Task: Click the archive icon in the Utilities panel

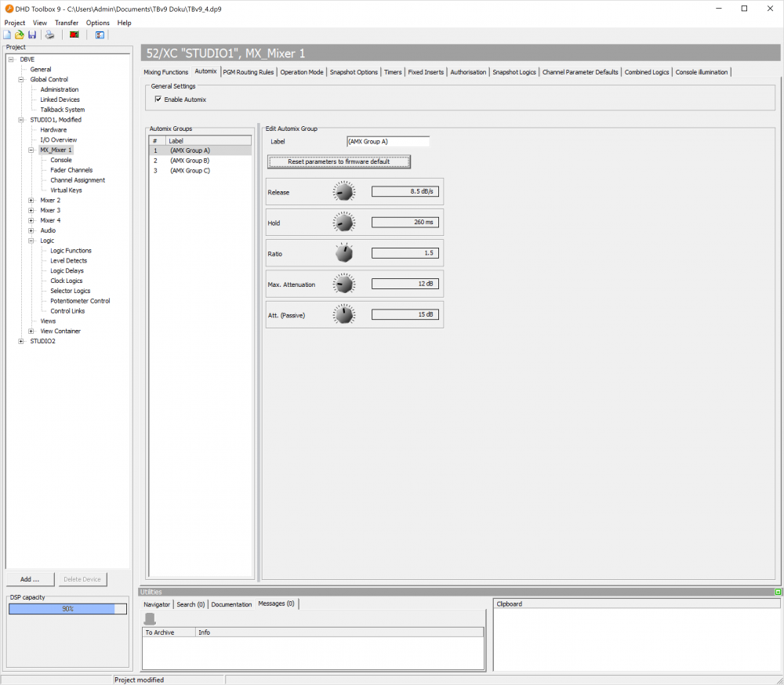Action: [148, 618]
